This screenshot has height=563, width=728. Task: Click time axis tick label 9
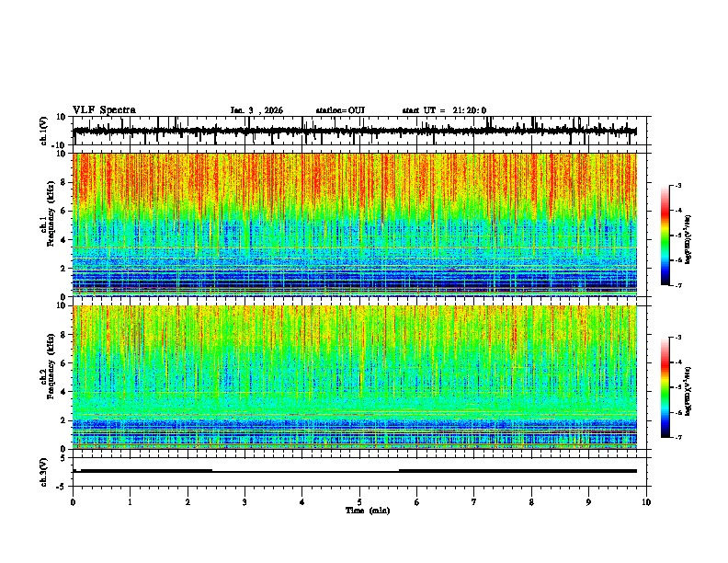588,502
